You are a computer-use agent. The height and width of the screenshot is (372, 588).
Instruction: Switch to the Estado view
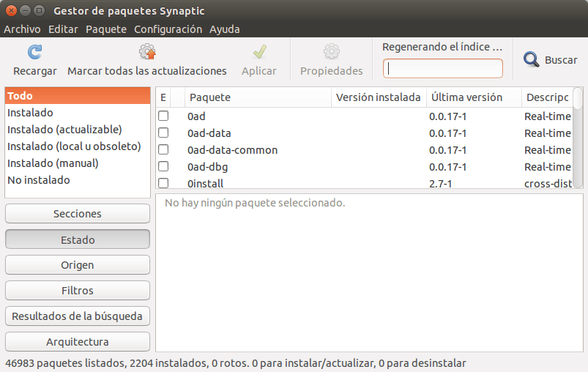[x=78, y=239]
